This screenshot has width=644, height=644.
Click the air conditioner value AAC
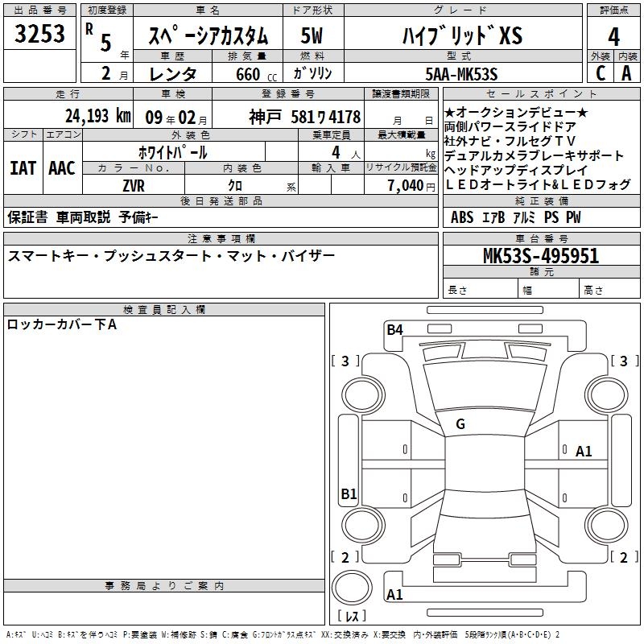coord(62,168)
